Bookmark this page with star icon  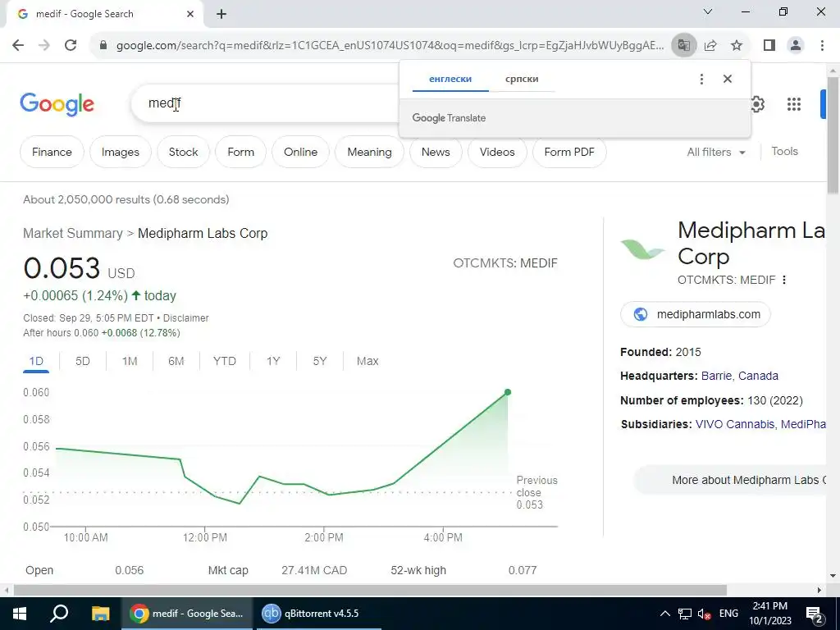(737, 45)
